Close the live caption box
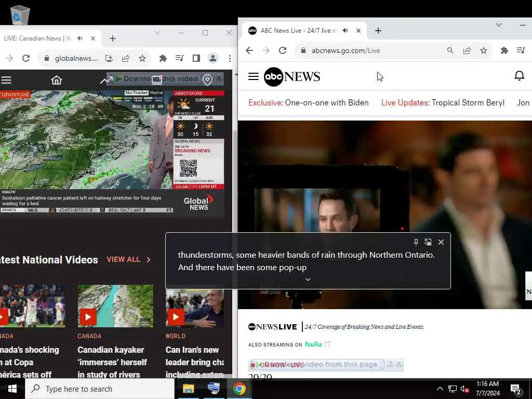Viewport: 532px width, 399px height. click(x=441, y=242)
